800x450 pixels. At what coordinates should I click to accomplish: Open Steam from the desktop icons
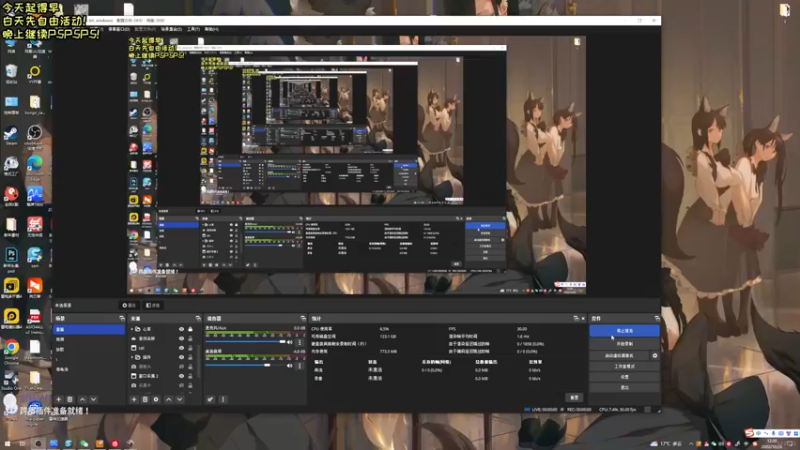[x=11, y=136]
